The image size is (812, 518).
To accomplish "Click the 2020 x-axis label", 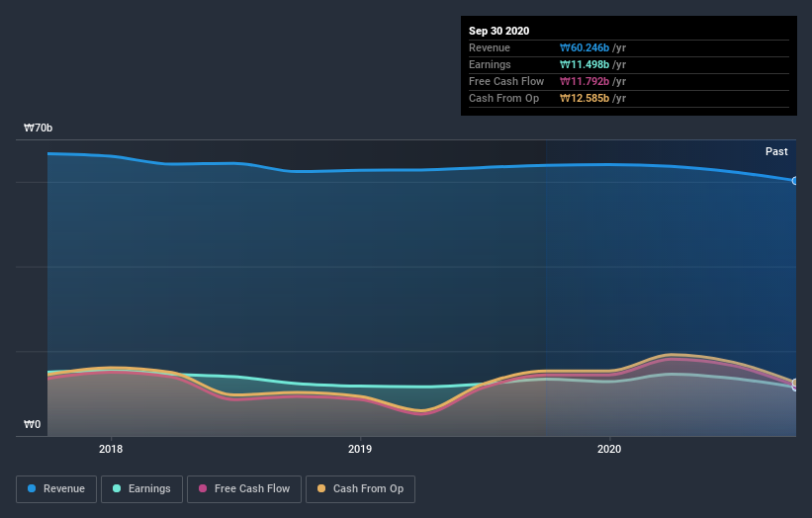I will click(x=609, y=449).
